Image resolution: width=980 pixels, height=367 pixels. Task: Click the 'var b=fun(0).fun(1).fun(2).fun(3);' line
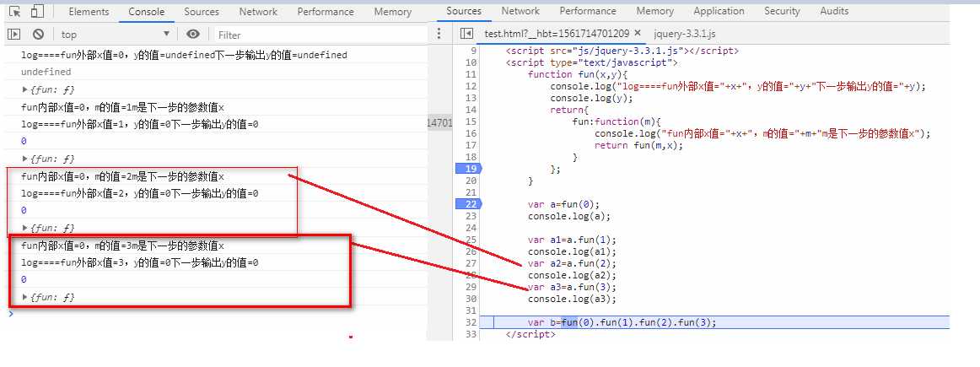[x=622, y=322]
